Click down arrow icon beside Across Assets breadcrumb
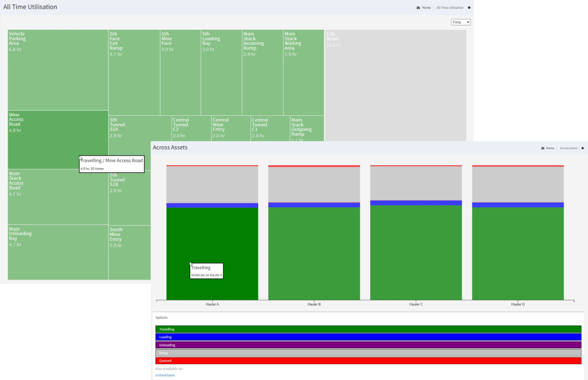This screenshot has width=588, height=380. point(582,148)
